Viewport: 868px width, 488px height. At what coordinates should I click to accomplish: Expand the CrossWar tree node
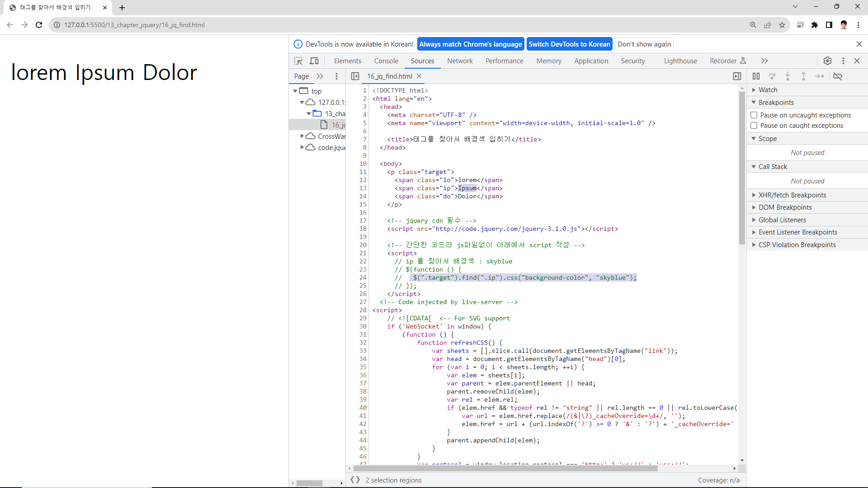pos(302,136)
